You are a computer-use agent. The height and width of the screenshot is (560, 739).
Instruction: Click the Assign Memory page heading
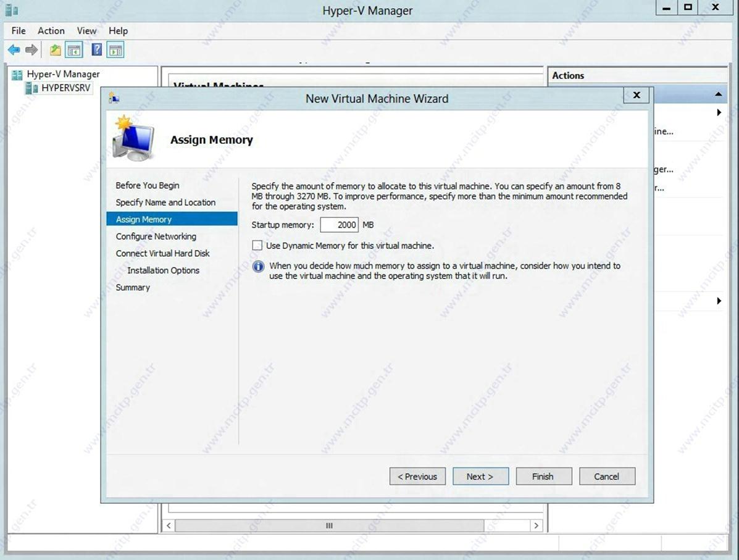point(212,140)
